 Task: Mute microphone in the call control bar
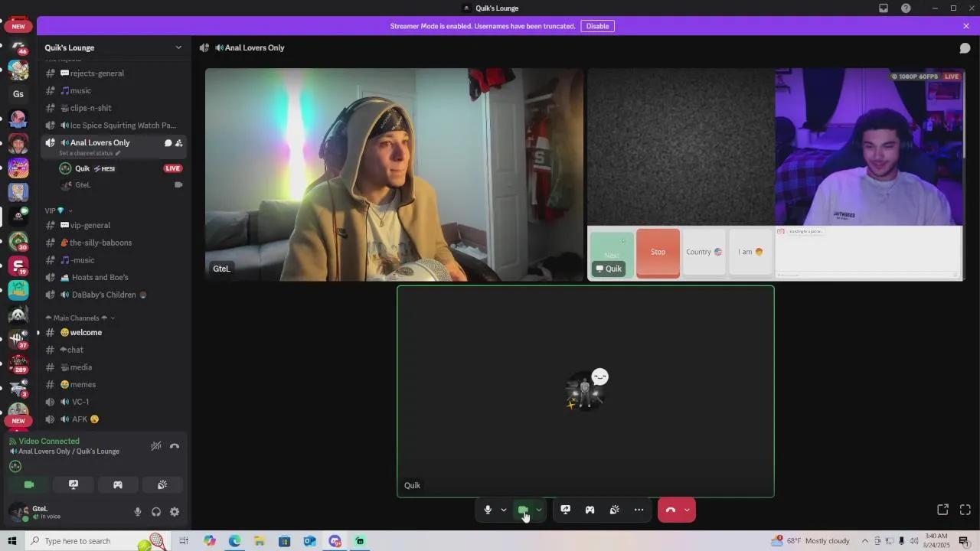[488, 510]
